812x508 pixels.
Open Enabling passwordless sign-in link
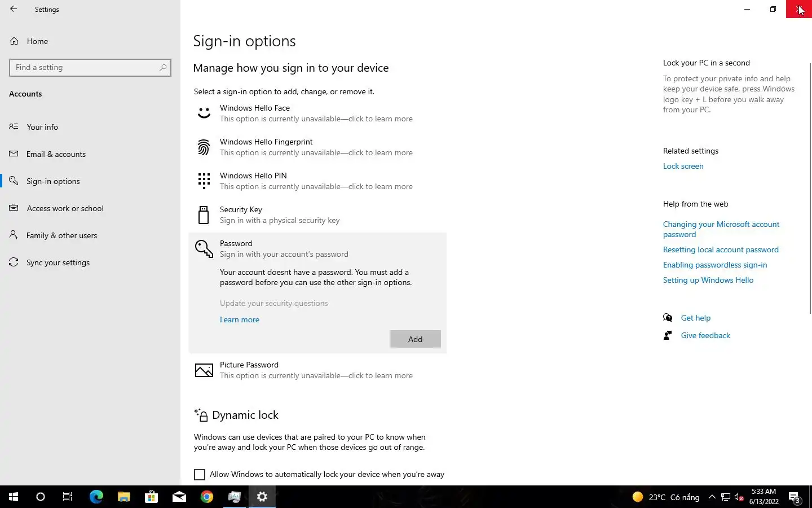[x=715, y=265]
